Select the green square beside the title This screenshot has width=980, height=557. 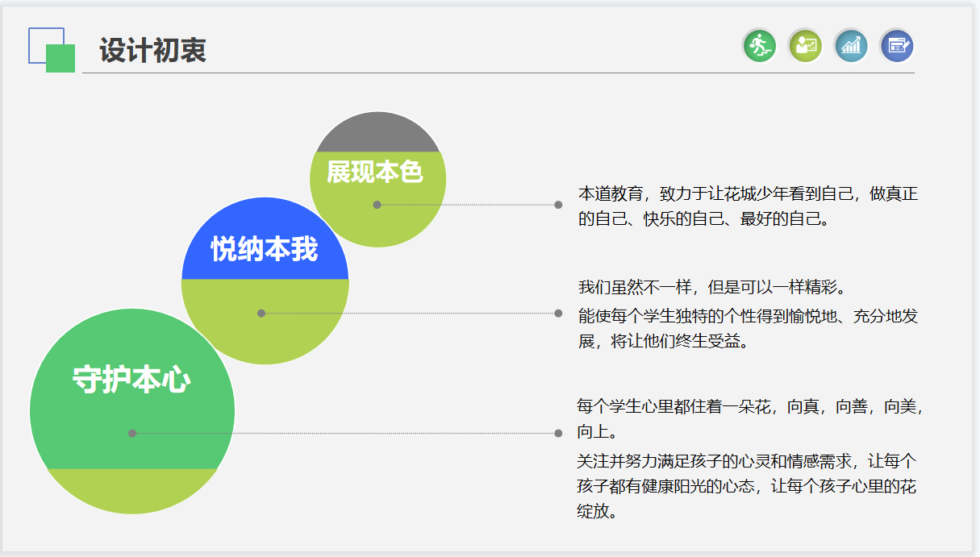click(x=62, y=60)
